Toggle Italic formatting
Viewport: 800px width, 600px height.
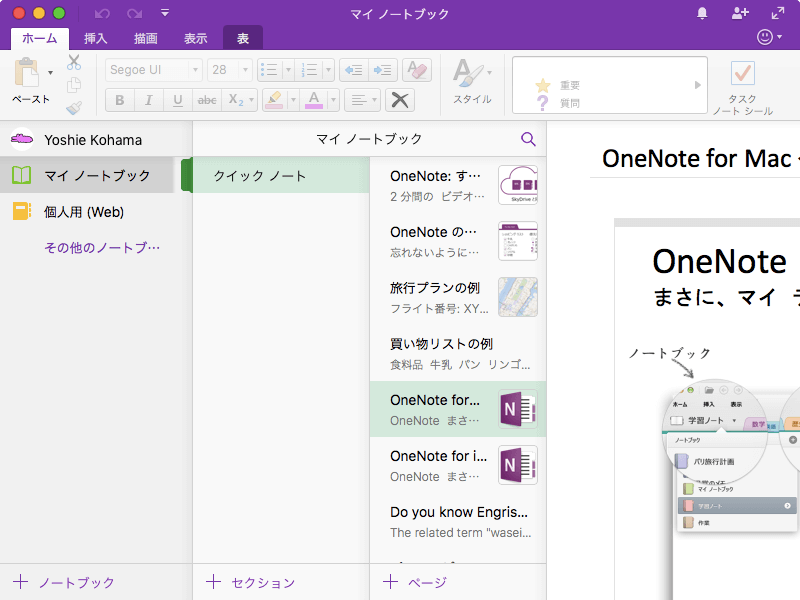(x=148, y=100)
